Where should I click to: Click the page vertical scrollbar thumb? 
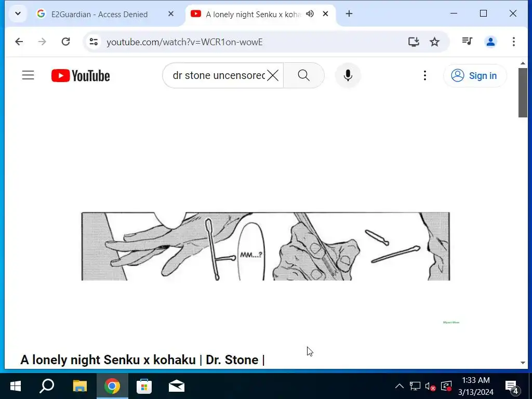pos(523,92)
